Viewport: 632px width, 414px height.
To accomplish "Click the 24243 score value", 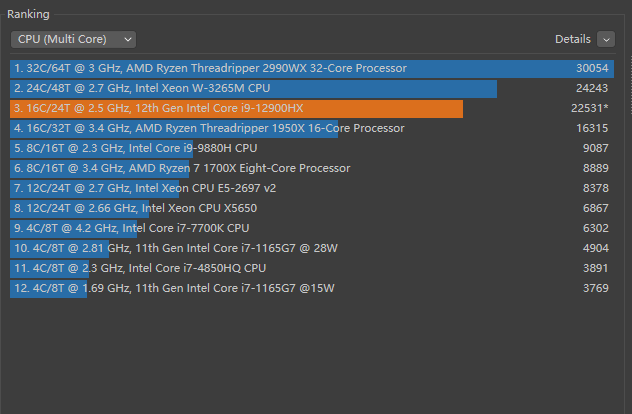I will click(x=592, y=88).
